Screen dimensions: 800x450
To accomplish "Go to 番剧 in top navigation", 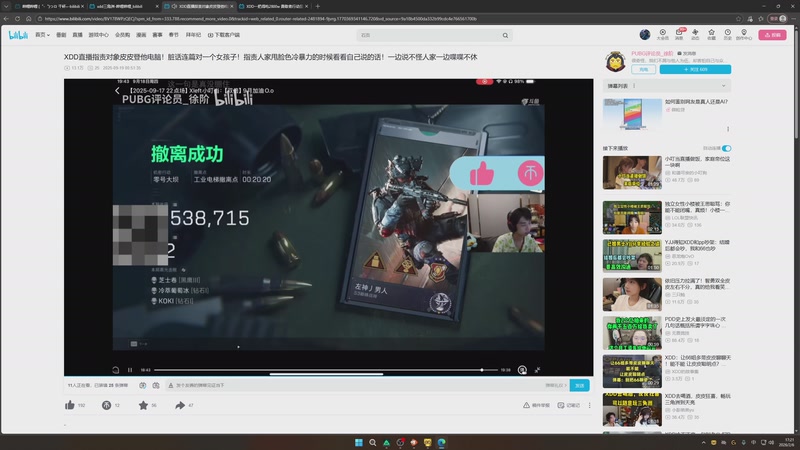I will (61, 35).
